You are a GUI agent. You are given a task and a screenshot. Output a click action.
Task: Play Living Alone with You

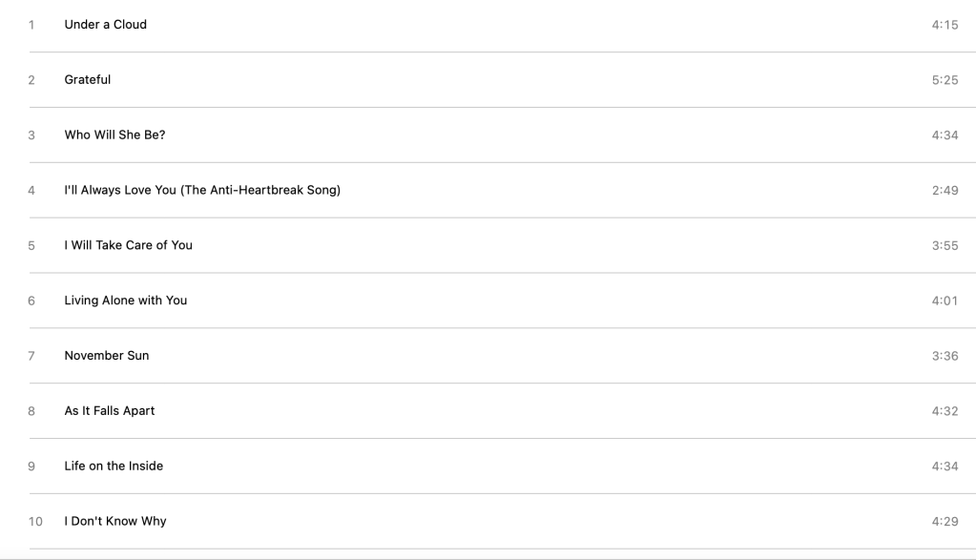click(x=126, y=301)
